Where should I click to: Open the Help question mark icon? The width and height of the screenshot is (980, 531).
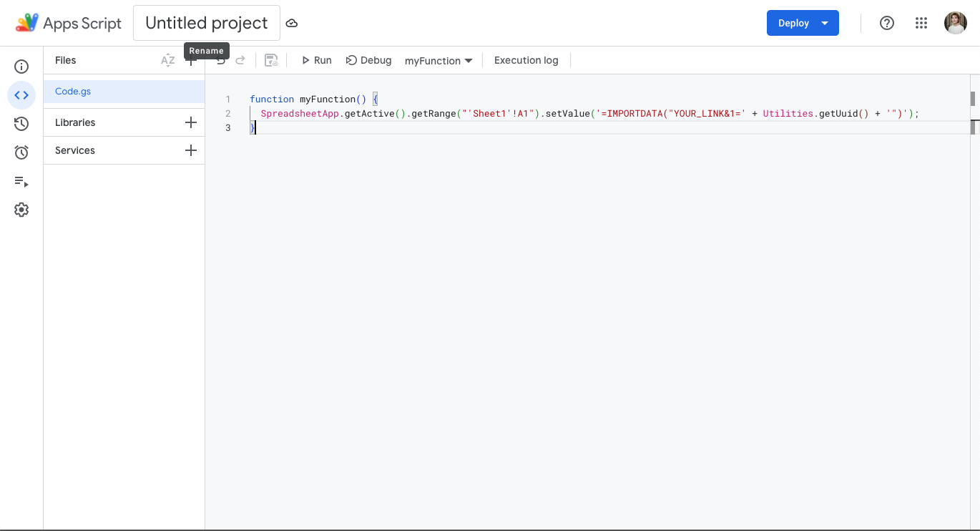[887, 23]
